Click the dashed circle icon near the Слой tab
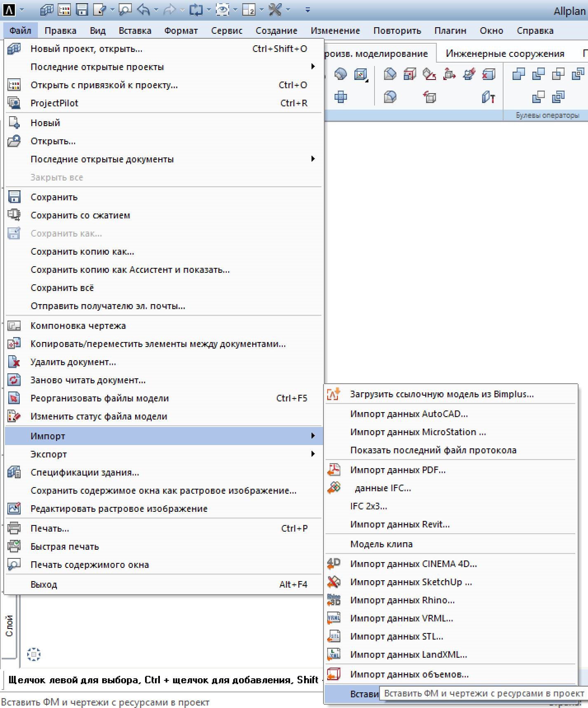Image resolution: width=588 pixels, height=708 pixels. point(34,654)
